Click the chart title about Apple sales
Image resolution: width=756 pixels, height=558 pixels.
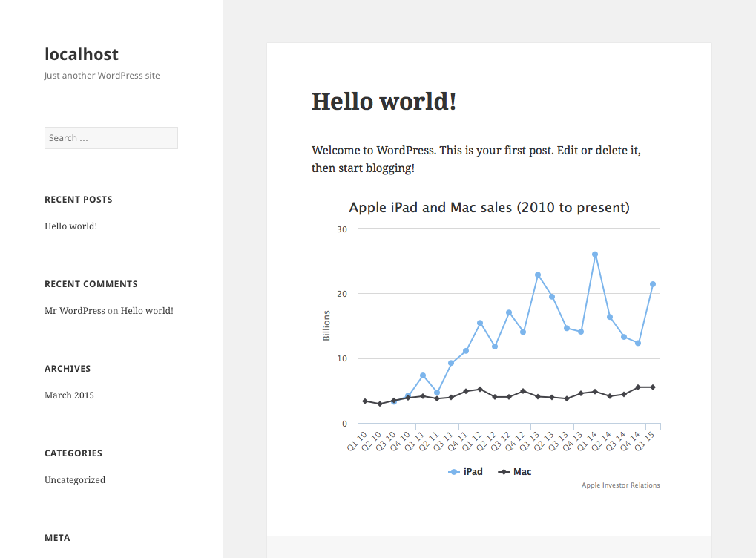490,207
